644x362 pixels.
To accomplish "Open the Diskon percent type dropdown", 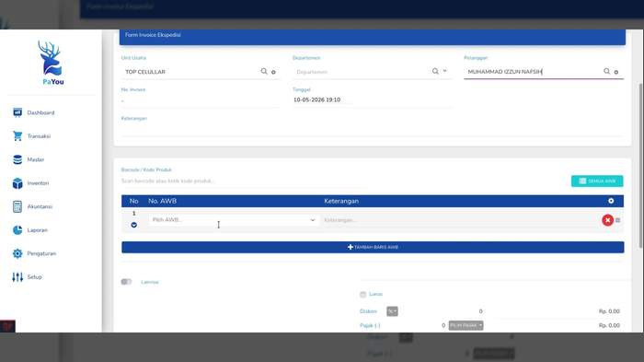I will tap(392, 311).
